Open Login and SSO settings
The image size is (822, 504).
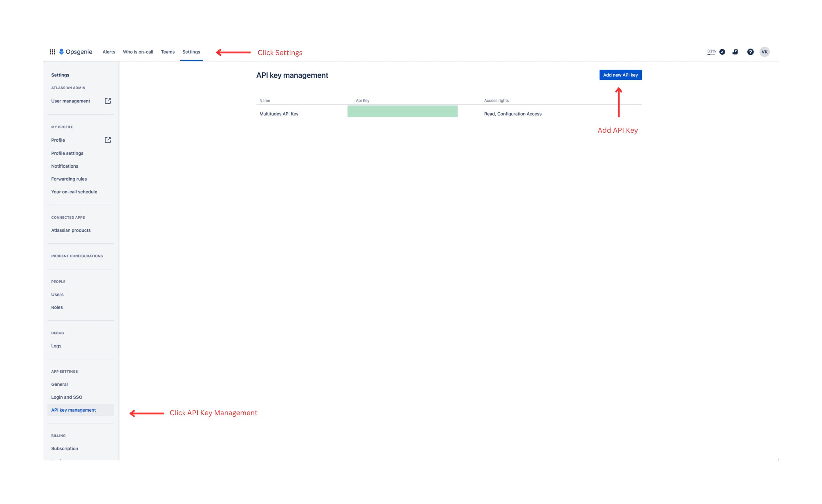click(x=67, y=397)
